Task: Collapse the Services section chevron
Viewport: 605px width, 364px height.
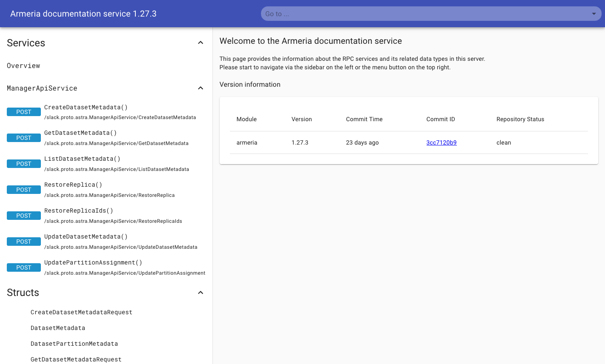Action: 201,43
